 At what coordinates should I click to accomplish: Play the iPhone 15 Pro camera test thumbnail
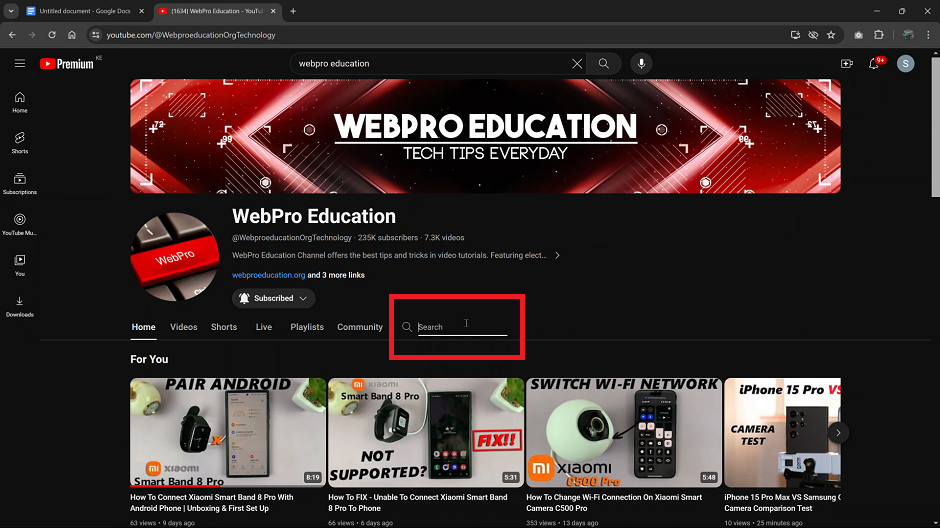(x=782, y=432)
